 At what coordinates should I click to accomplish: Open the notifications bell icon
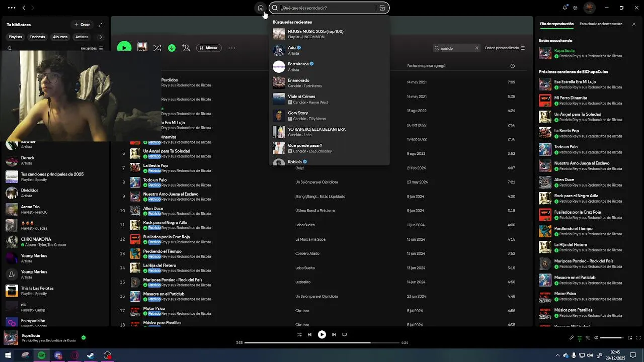click(x=565, y=8)
